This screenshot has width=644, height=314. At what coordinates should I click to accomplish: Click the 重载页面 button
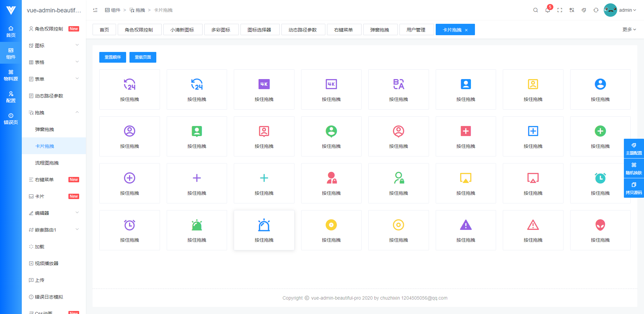click(x=143, y=57)
